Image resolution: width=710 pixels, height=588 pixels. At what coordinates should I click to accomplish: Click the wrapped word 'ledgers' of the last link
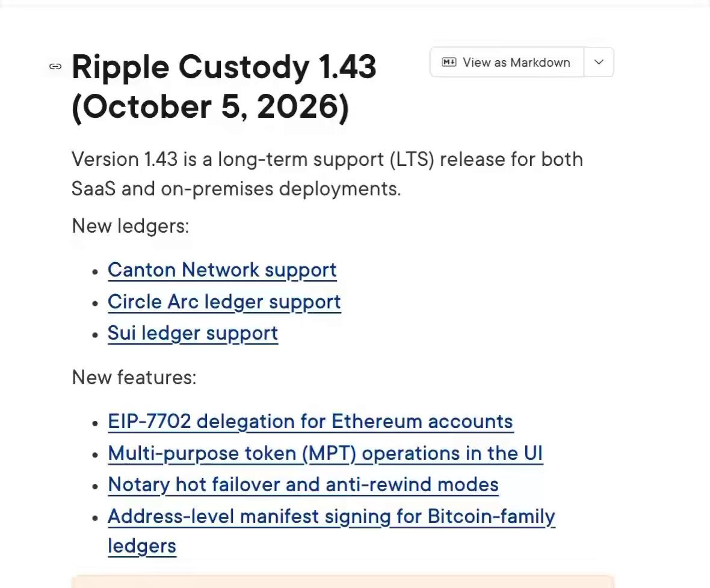pyautogui.click(x=142, y=546)
